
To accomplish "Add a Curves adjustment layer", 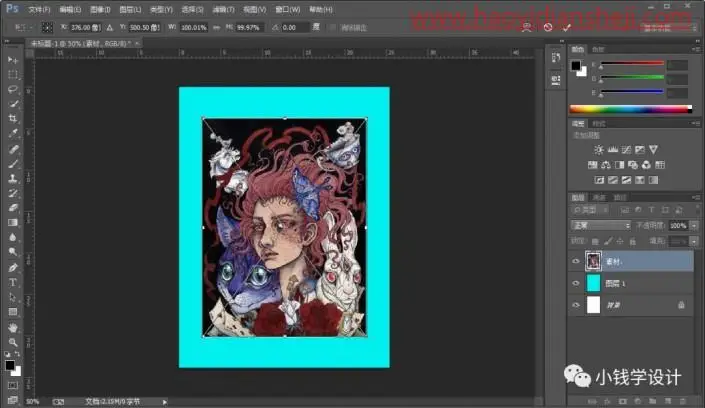I will coord(626,150).
